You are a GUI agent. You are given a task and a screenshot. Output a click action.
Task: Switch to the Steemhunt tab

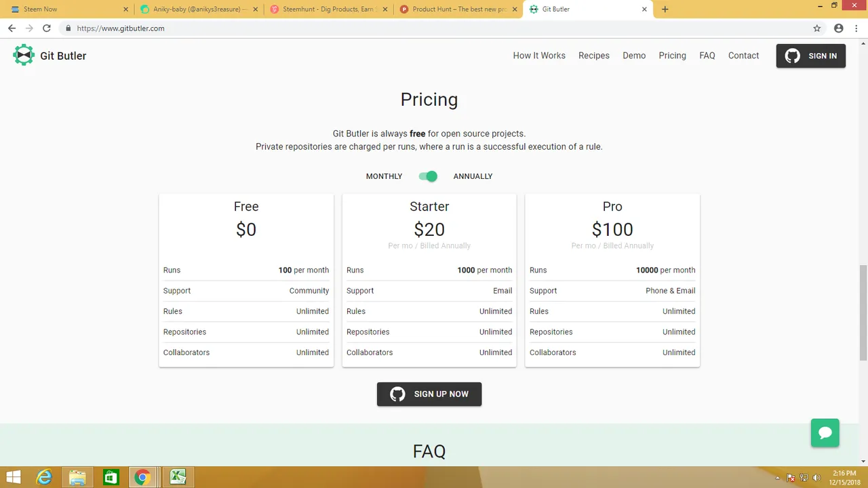pos(327,9)
